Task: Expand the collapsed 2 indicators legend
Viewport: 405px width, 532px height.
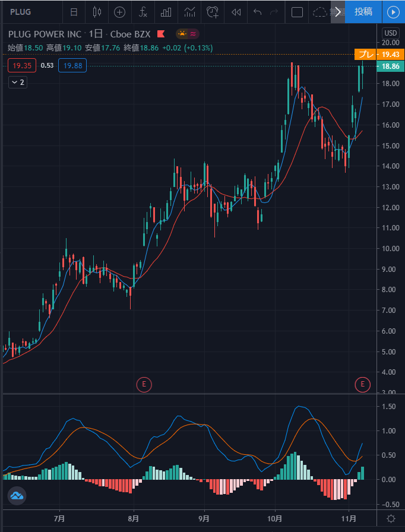Action: click(x=18, y=83)
